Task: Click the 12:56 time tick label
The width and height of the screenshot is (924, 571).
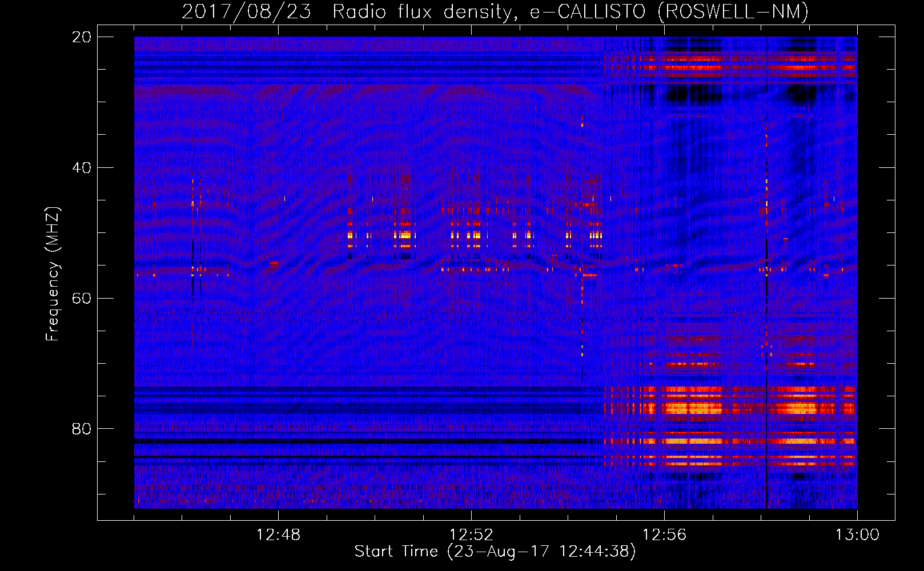Action: 664,535
